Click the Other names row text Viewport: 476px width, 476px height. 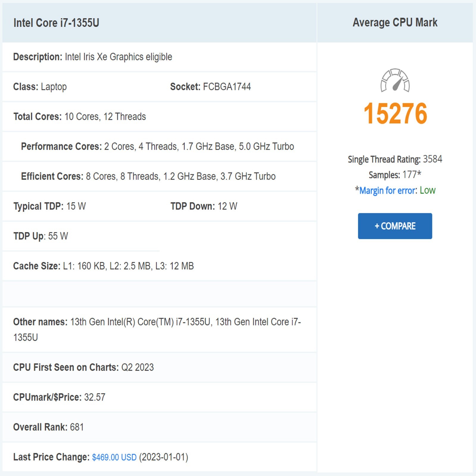pyautogui.click(x=157, y=330)
